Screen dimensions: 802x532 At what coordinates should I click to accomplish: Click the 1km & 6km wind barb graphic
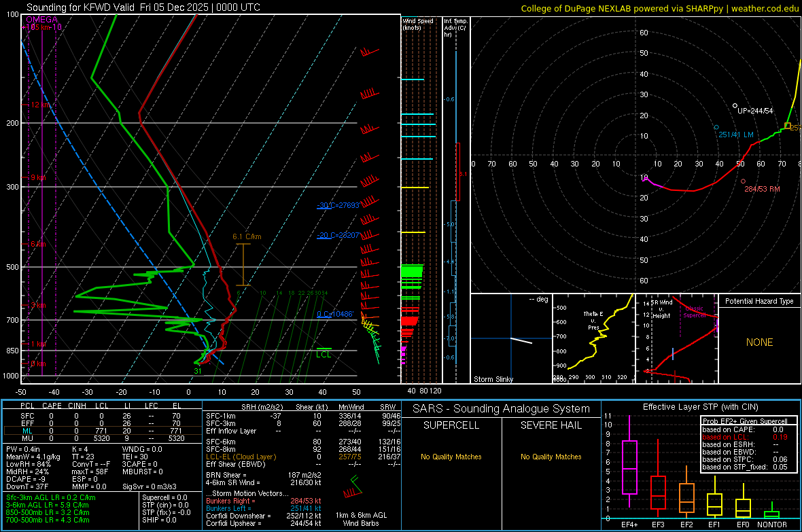(353, 486)
